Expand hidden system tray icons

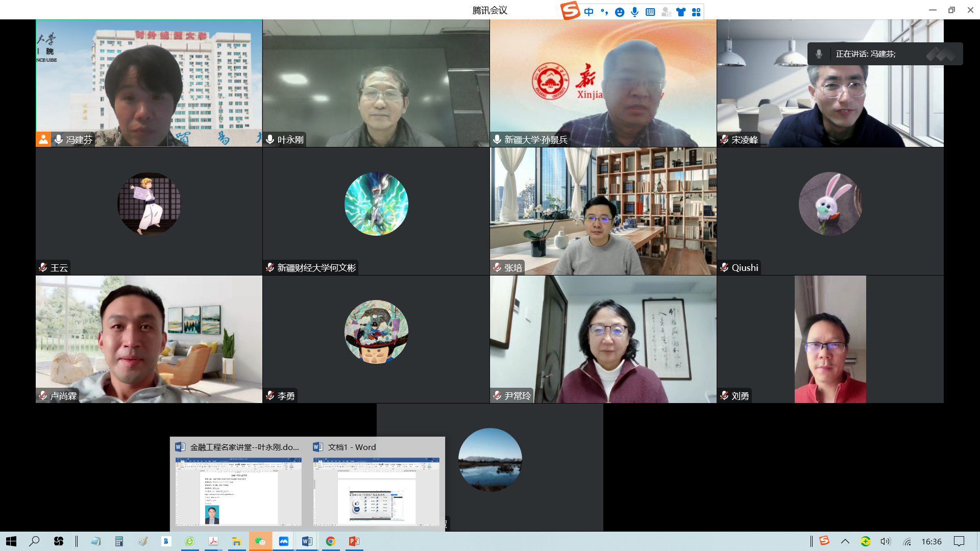(845, 541)
